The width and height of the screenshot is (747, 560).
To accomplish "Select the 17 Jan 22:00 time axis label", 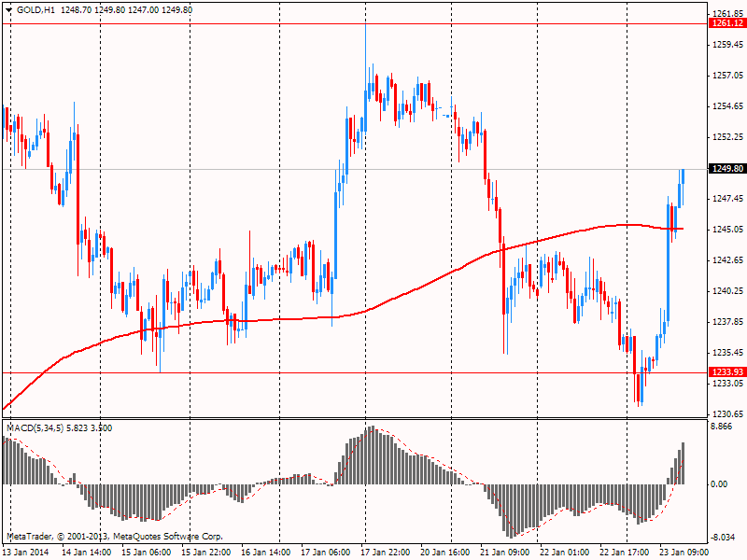I will (386, 553).
